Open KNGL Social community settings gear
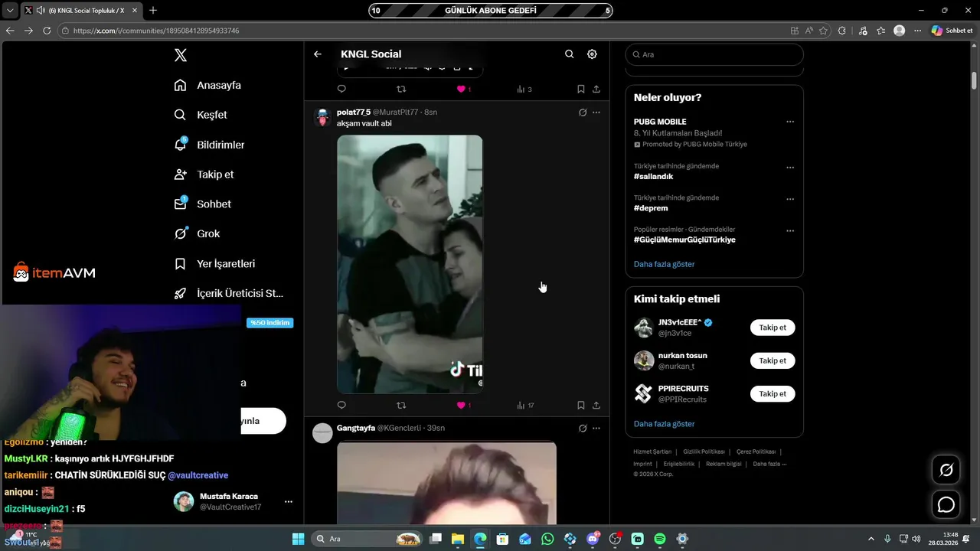Viewport: 980px width, 551px height. click(x=592, y=54)
